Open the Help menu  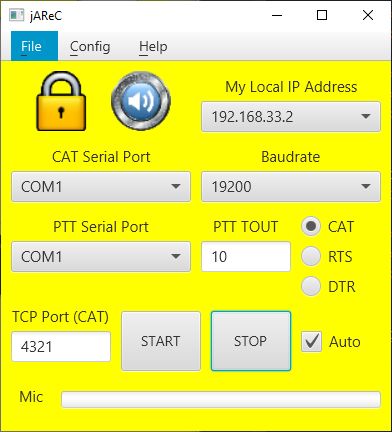153,46
